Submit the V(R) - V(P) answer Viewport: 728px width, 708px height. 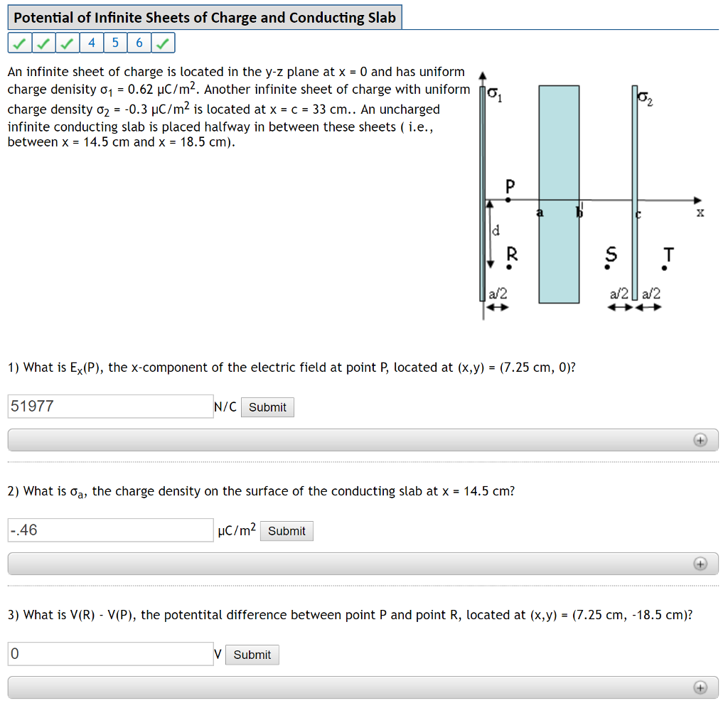pos(252,655)
